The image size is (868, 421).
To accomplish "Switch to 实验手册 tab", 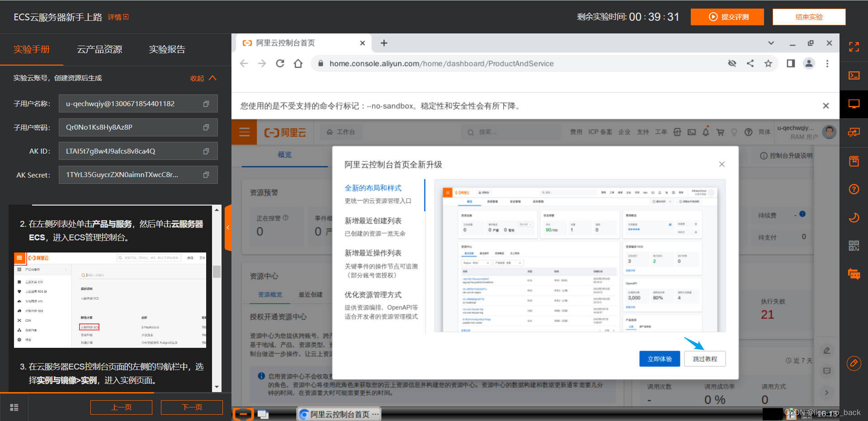I will point(32,49).
